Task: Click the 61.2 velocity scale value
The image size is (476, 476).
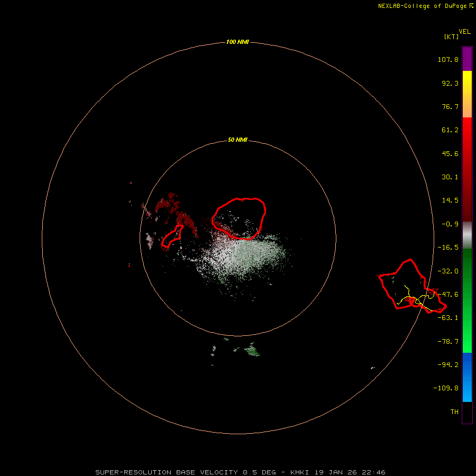Action: [x=450, y=130]
